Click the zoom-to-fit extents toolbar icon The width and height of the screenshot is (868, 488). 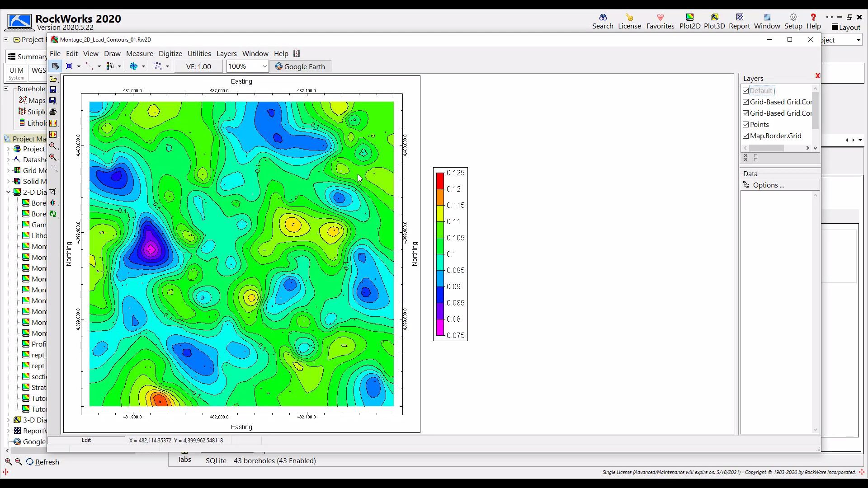[69, 66]
